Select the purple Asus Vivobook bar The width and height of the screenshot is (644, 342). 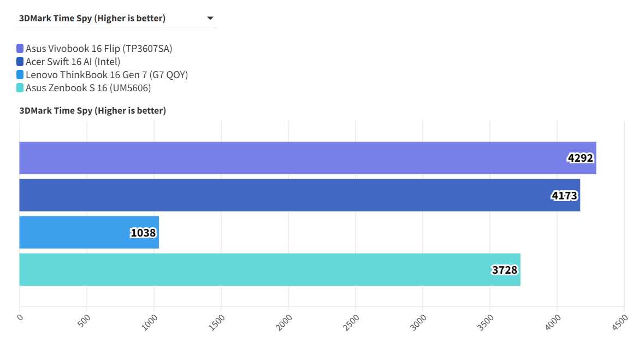(x=273, y=158)
